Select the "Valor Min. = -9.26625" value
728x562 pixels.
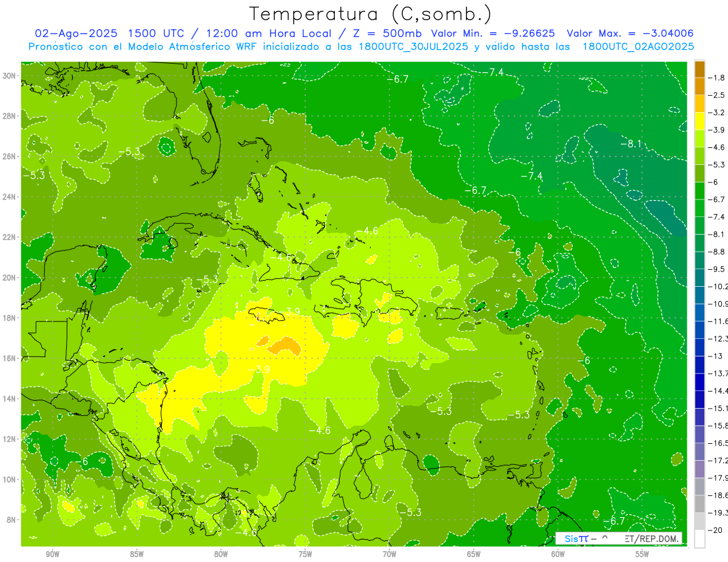[x=494, y=33]
